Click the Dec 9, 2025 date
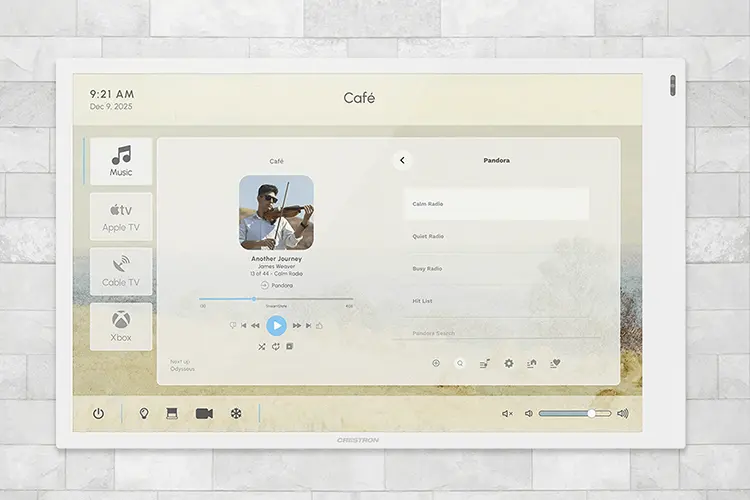Screen dimensions: 750x500 pyautogui.click(x=111, y=106)
